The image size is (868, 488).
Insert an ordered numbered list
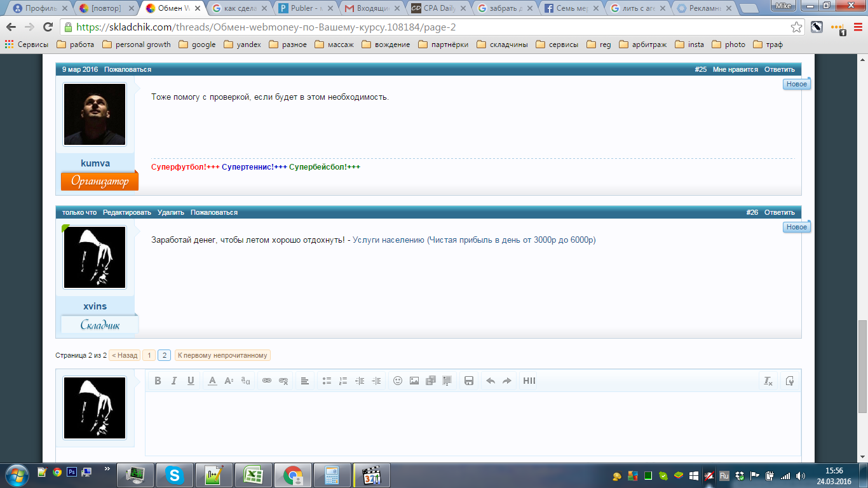(343, 381)
